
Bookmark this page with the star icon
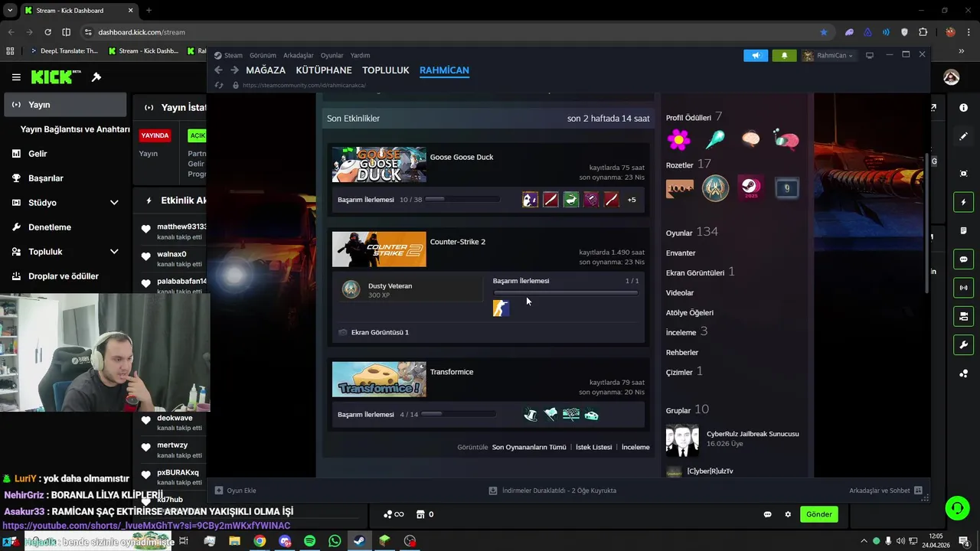tap(824, 32)
